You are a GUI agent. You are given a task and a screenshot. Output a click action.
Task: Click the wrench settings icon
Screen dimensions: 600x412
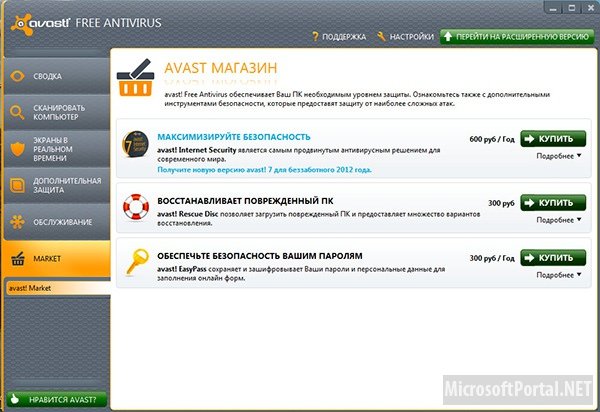click(381, 37)
